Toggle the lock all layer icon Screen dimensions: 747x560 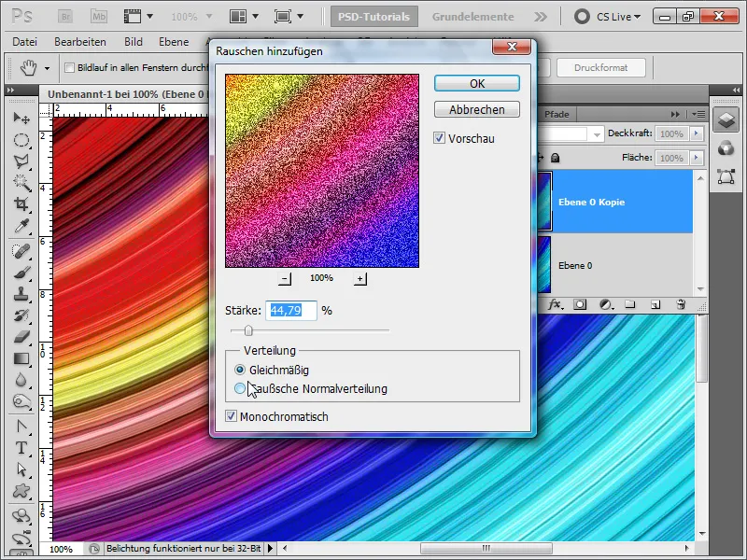[x=555, y=158]
